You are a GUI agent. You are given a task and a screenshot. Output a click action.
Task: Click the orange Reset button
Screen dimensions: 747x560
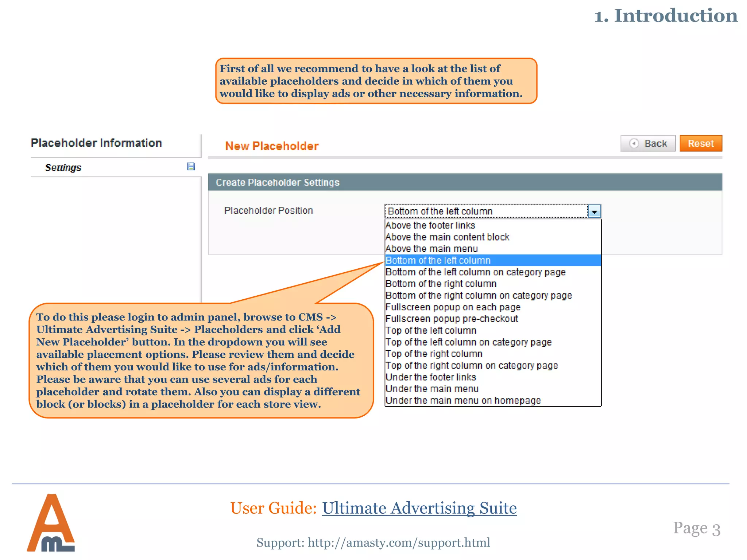click(701, 143)
